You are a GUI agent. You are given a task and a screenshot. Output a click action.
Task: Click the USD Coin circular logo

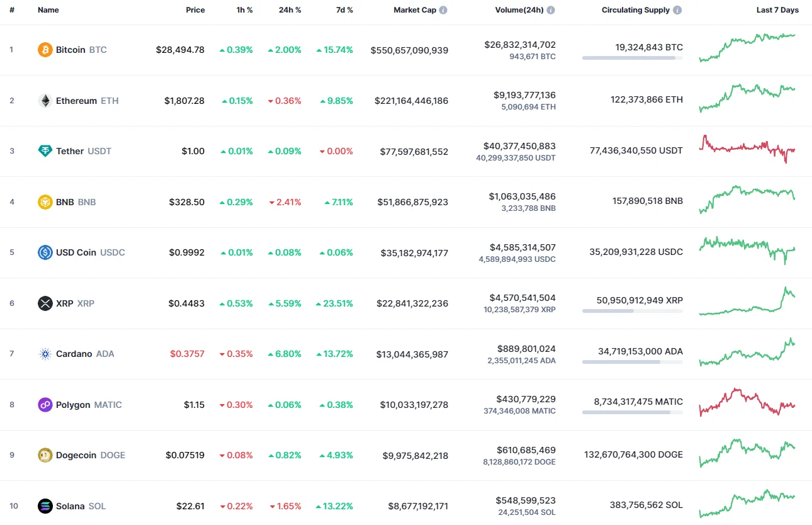point(44,252)
